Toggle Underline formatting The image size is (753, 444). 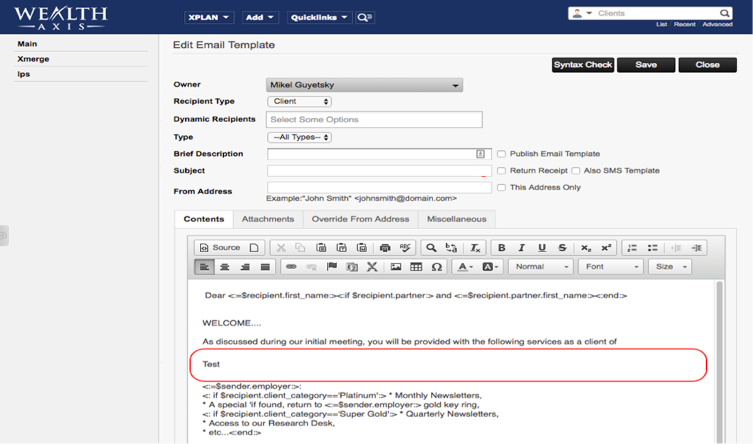pyautogui.click(x=542, y=248)
